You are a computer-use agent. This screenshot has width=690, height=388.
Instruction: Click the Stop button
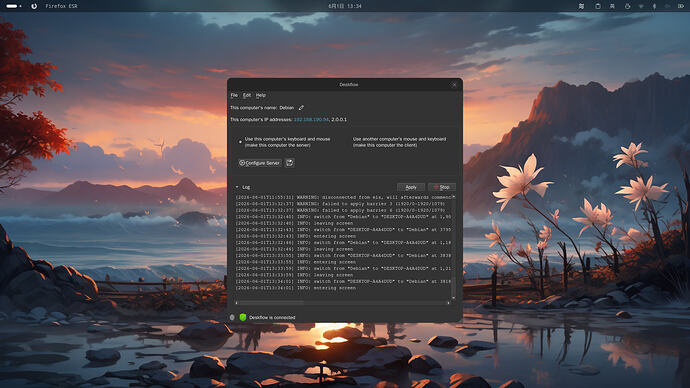click(442, 187)
